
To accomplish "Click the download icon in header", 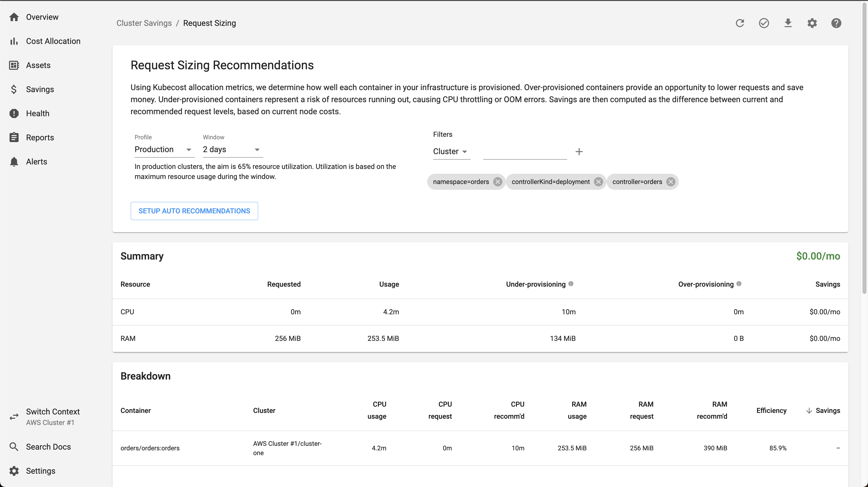I will 788,23.
